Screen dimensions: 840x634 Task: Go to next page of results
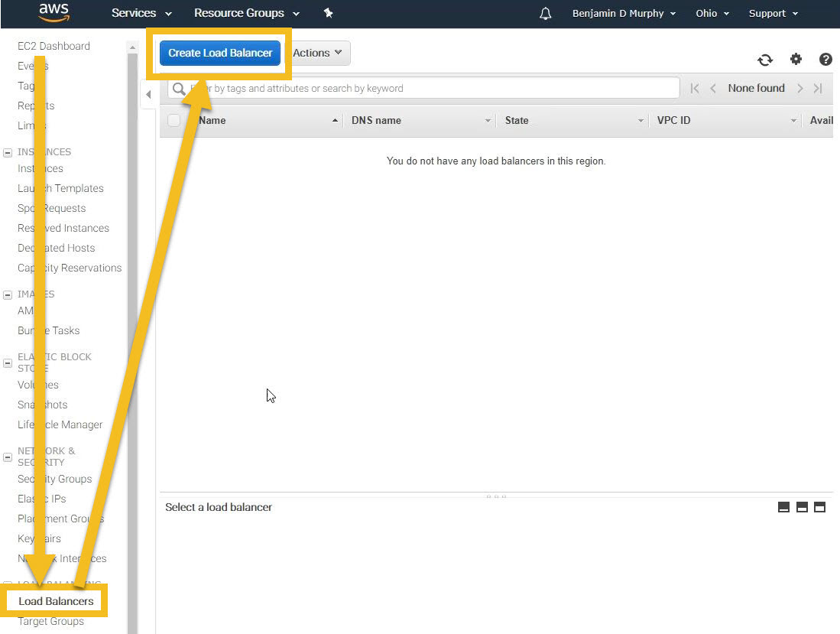coord(799,89)
